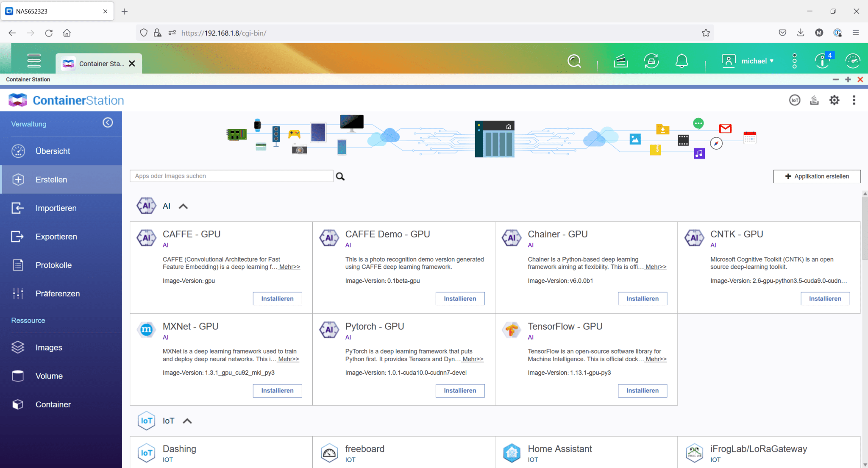
Task: Open the background task indicator icon
Action: coord(651,61)
